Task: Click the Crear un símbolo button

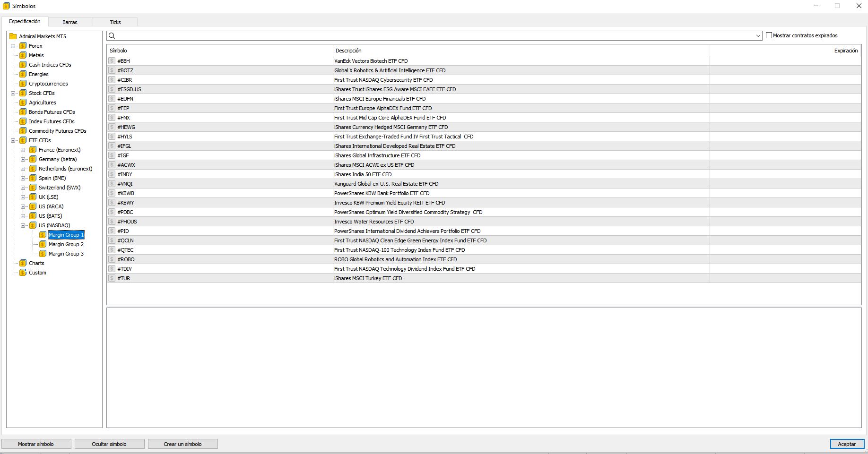Action: point(183,444)
